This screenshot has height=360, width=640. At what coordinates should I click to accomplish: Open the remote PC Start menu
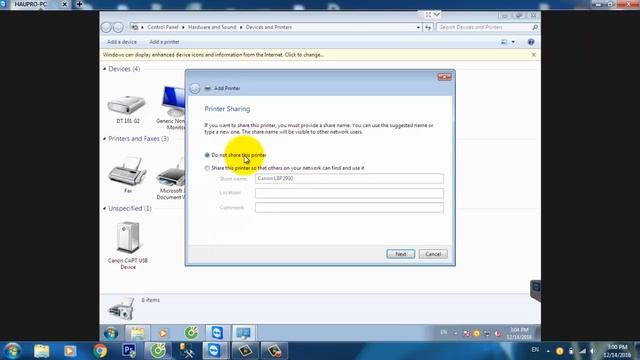[x=111, y=333]
